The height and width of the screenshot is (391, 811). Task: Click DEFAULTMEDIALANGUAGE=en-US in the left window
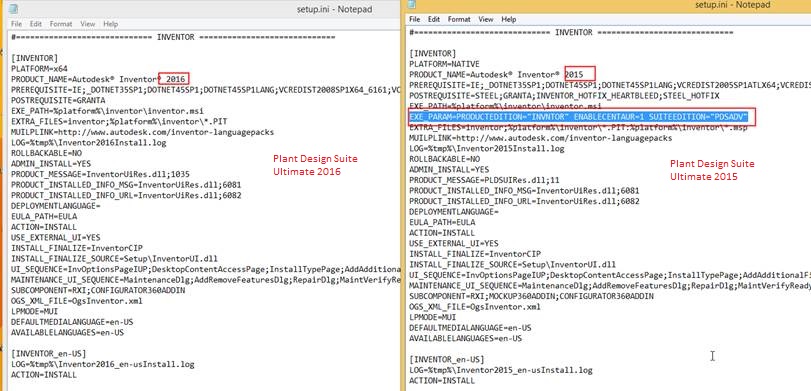[72, 322]
